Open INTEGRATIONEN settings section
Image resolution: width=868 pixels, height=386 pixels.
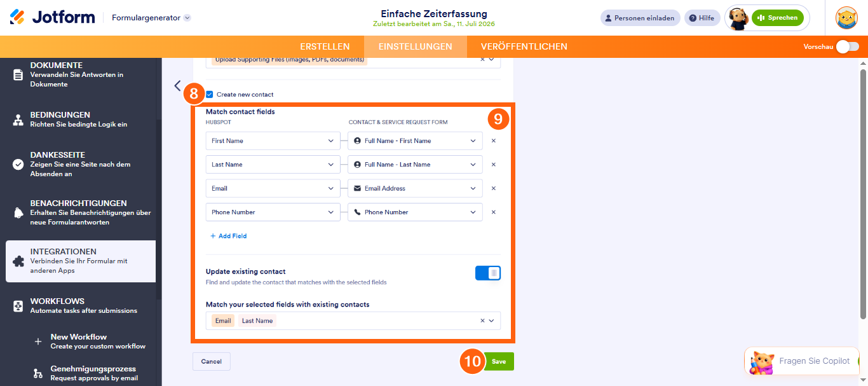(x=81, y=261)
